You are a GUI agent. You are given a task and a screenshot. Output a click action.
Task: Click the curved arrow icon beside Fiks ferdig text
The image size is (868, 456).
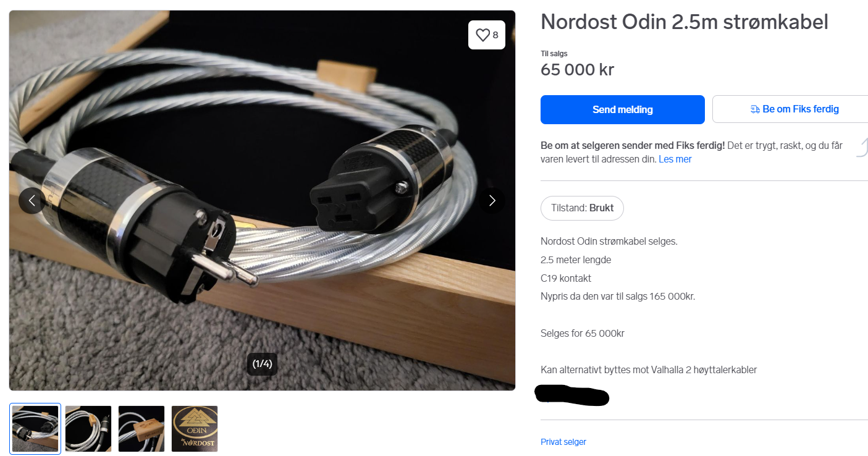862,148
